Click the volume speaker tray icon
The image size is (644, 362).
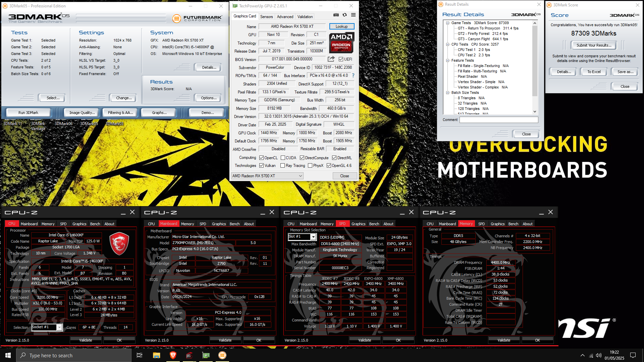[599, 355]
